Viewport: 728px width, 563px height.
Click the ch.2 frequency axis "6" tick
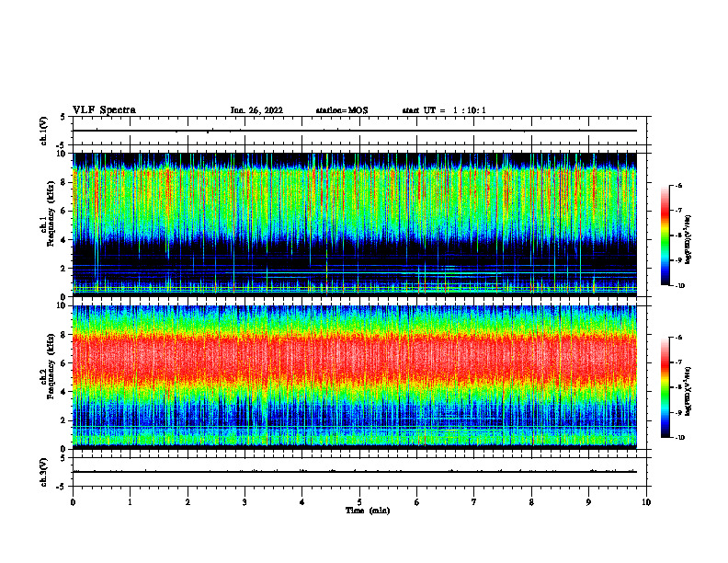coord(63,363)
